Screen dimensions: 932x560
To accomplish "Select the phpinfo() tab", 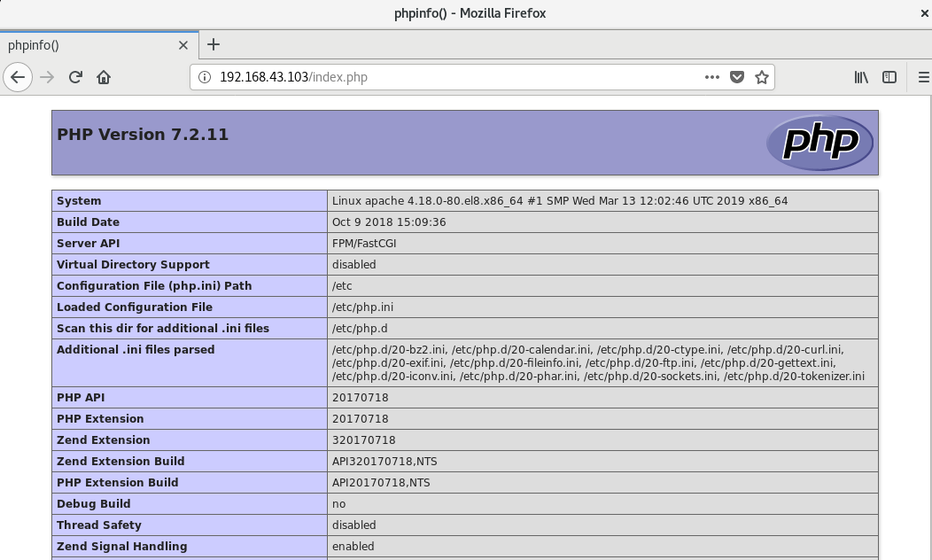I will pos(99,45).
